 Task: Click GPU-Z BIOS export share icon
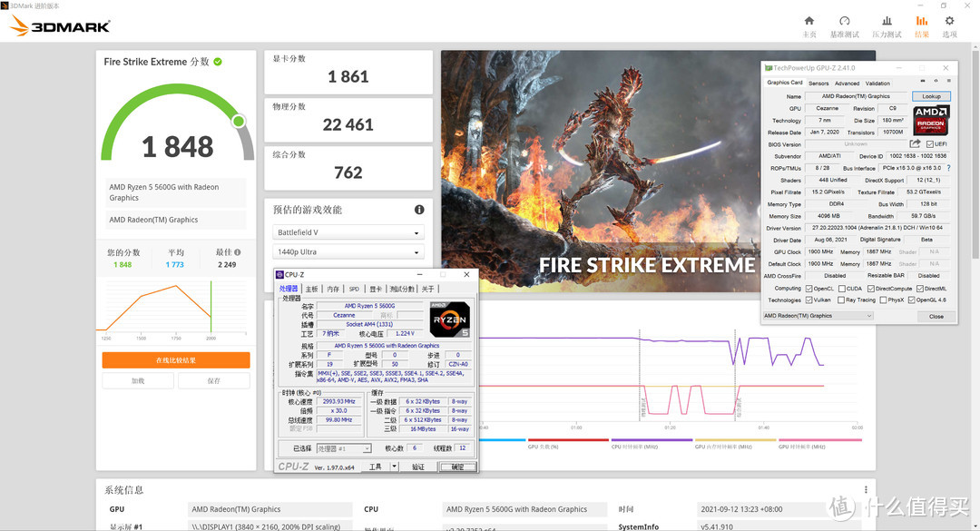915,144
